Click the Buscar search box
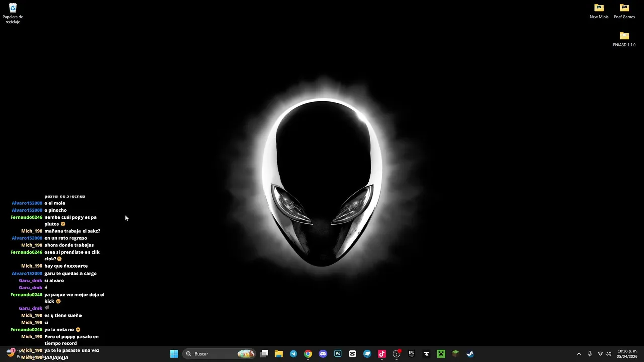This screenshot has width=644, height=362. (x=219, y=354)
